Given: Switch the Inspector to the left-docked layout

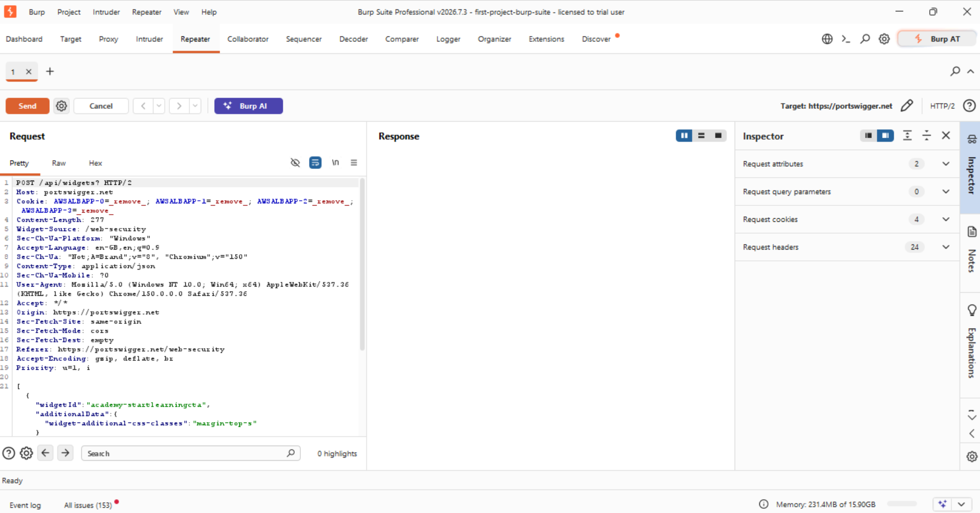Looking at the screenshot, I should [868, 136].
